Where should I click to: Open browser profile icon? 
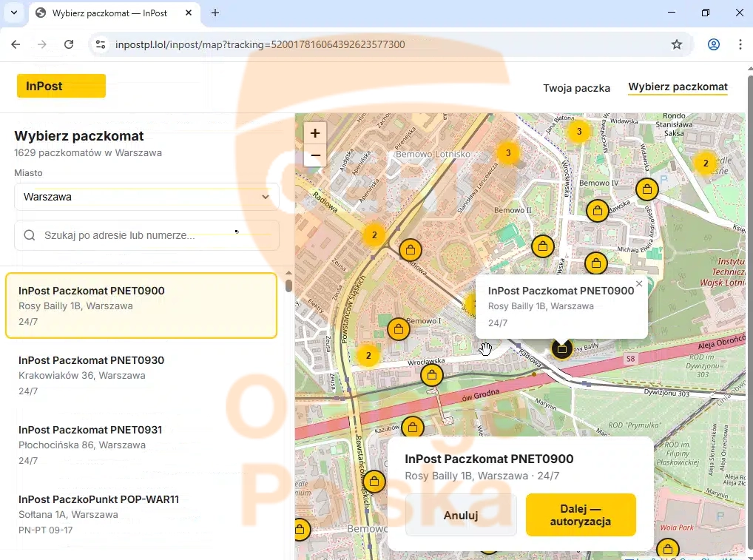[x=714, y=44]
